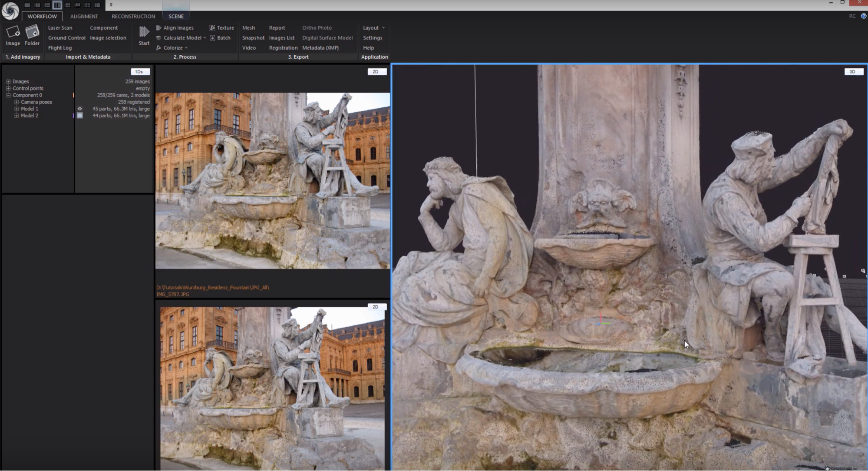
Task: Click the '258 registered' value text
Action: (x=134, y=102)
